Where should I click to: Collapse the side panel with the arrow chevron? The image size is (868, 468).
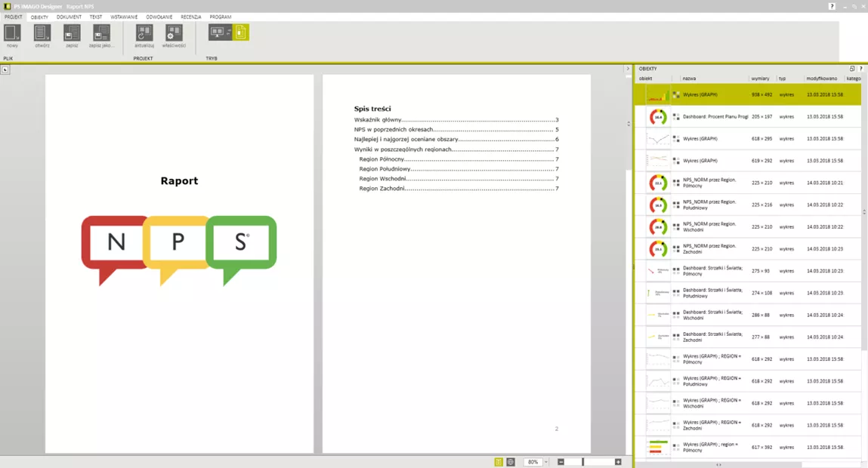(627, 69)
